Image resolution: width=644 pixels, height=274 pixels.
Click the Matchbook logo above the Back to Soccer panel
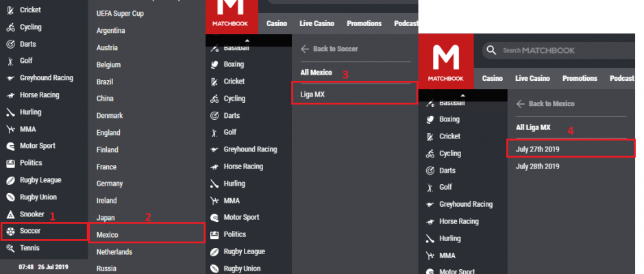pyautogui.click(x=232, y=17)
